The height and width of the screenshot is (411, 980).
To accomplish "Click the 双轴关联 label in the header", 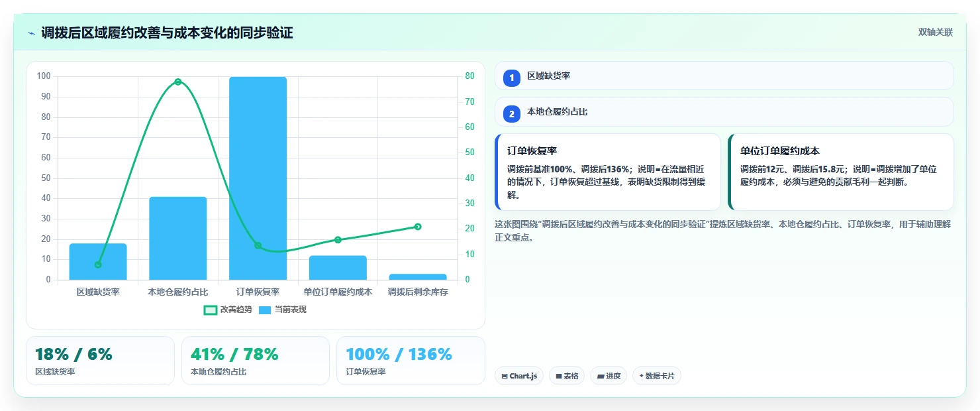I will click(x=935, y=32).
